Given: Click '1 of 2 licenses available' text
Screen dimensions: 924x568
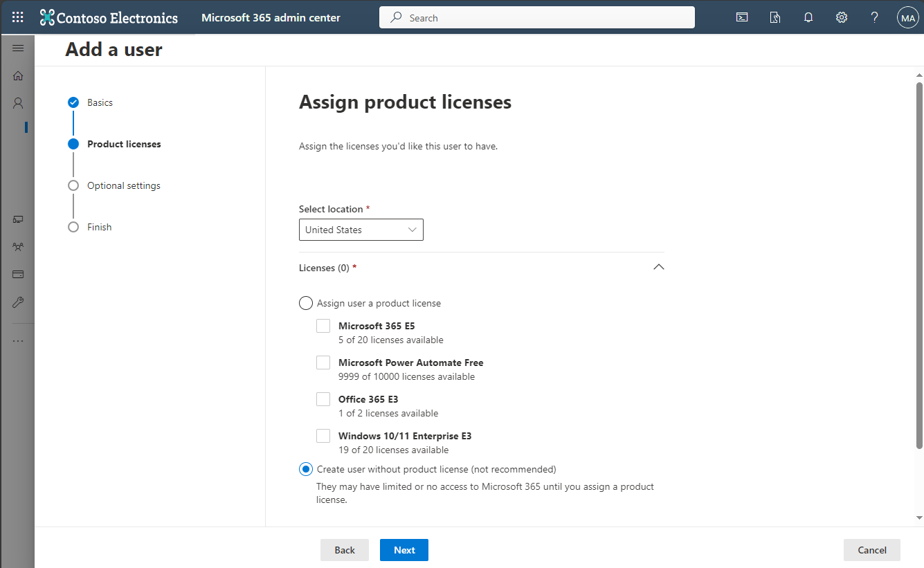Looking at the screenshot, I should [388, 413].
